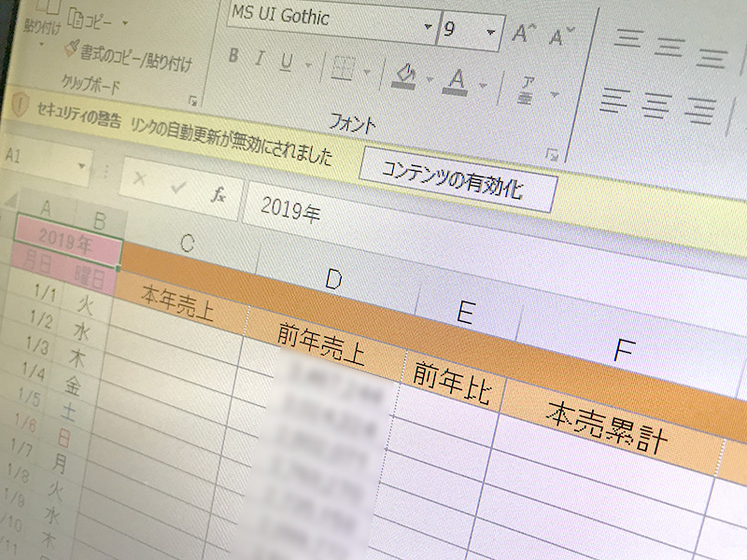Image resolution: width=747 pixels, height=560 pixels.
Task: Toggle italic formatting
Action: click(260, 58)
